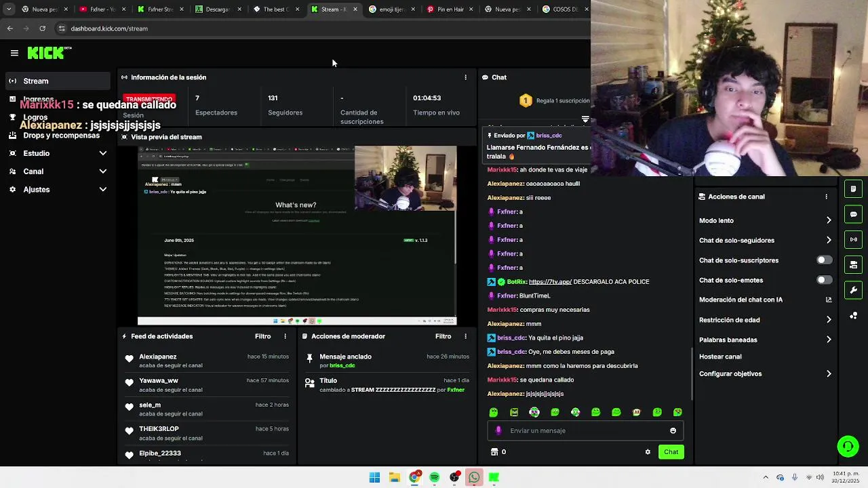Open Acciones de canal three-dot menu
The width and height of the screenshot is (868, 488).
click(826, 197)
